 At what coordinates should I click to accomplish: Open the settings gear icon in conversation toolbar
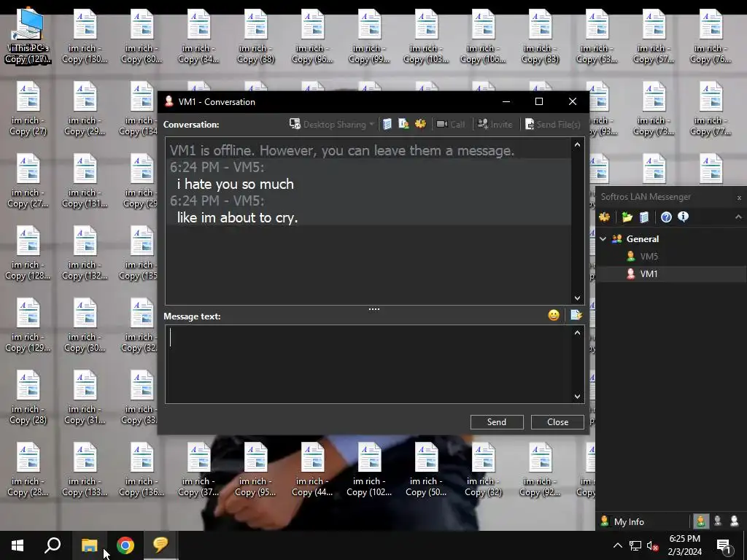(x=420, y=124)
